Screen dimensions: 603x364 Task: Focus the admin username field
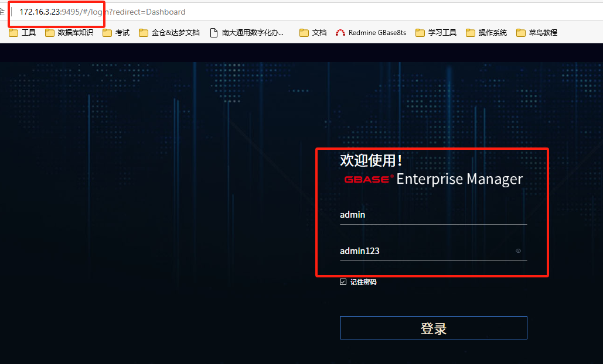tap(432, 215)
